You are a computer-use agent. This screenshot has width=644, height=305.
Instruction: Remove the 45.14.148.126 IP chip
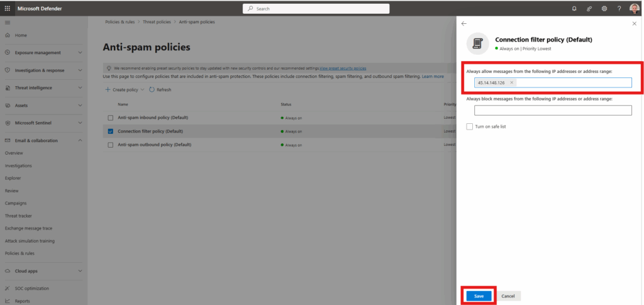(511, 82)
